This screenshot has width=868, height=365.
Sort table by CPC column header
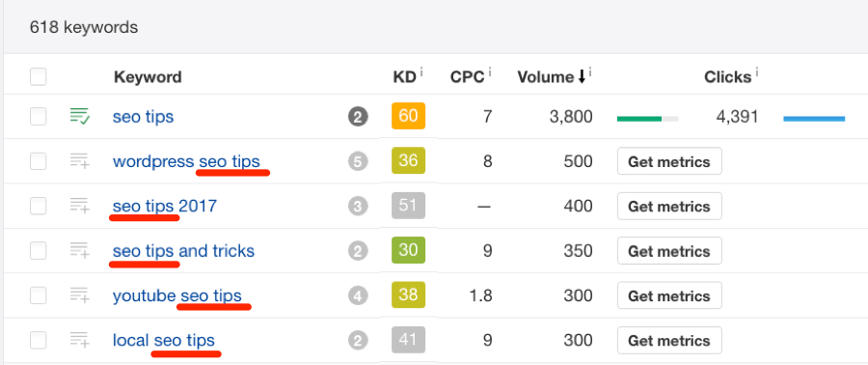point(468,77)
